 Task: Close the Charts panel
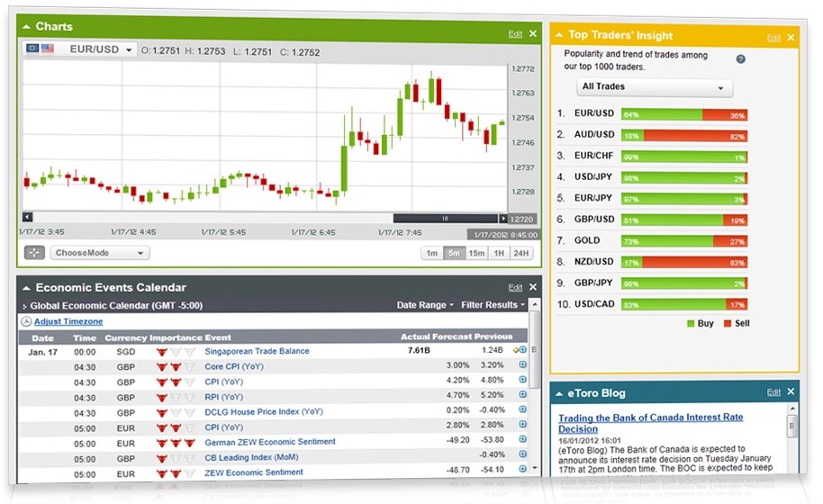[x=533, y=33]
